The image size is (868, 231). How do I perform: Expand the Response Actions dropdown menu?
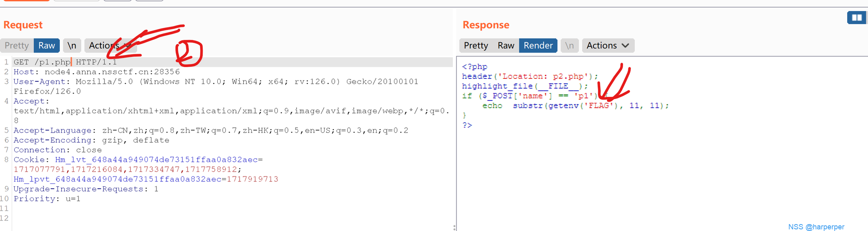(x=608, y=46)
